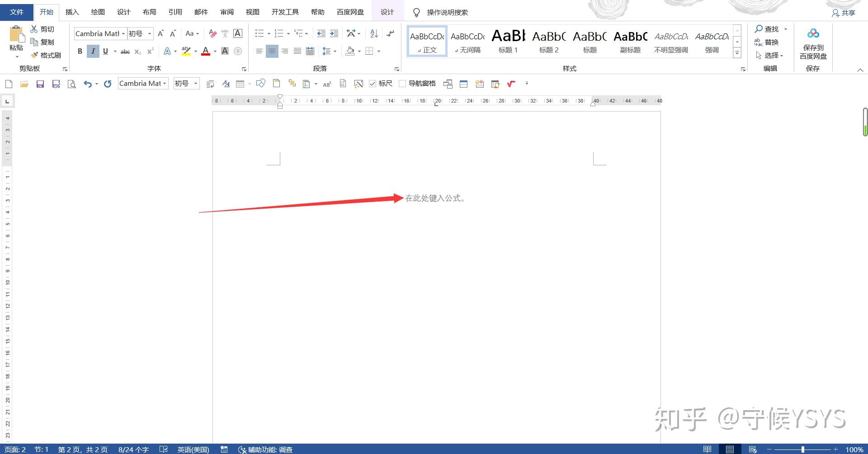
Task: Switch to the Developer (开发工具) tab
Action: 285,12
